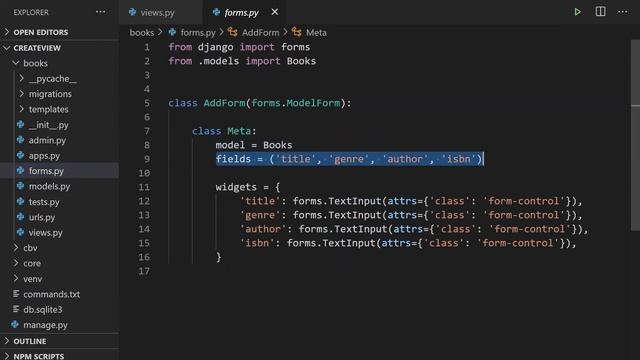Close the forms.py tab
This screenshot has height=360, width=640.
275,12
